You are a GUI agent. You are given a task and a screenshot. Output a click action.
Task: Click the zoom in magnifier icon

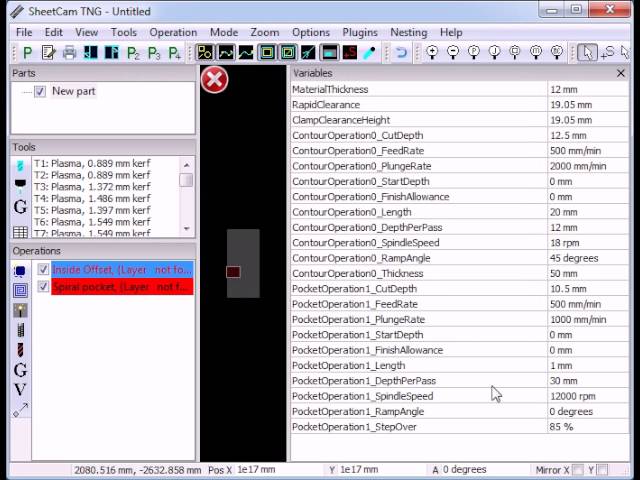click(432, 53)
